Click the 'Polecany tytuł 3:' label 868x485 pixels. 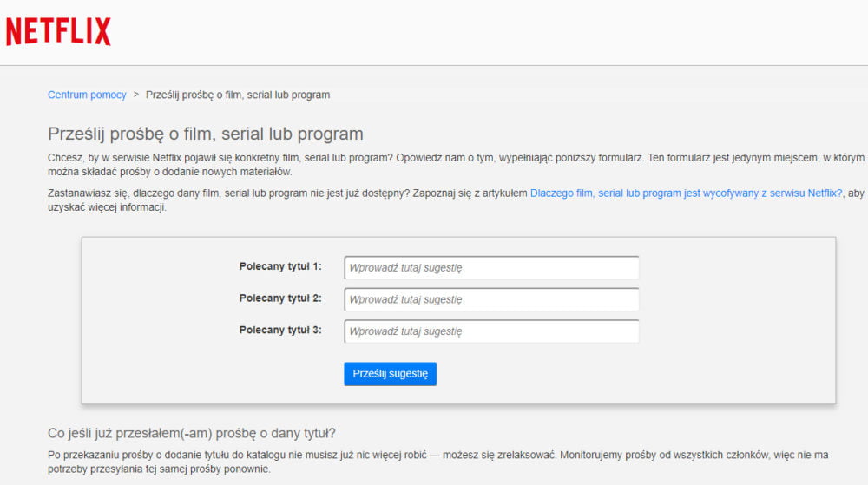280,331
